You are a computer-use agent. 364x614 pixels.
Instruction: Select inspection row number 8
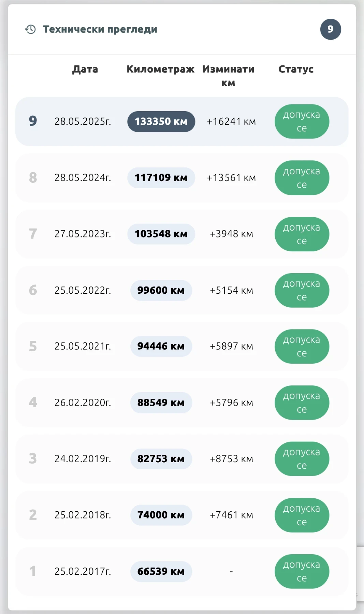(33, 178)
